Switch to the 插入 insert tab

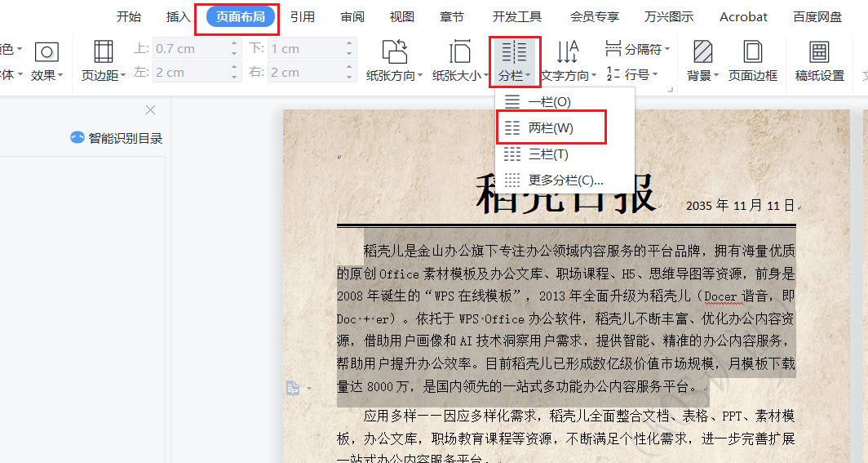pyautogui.click(x=178, y=16)
